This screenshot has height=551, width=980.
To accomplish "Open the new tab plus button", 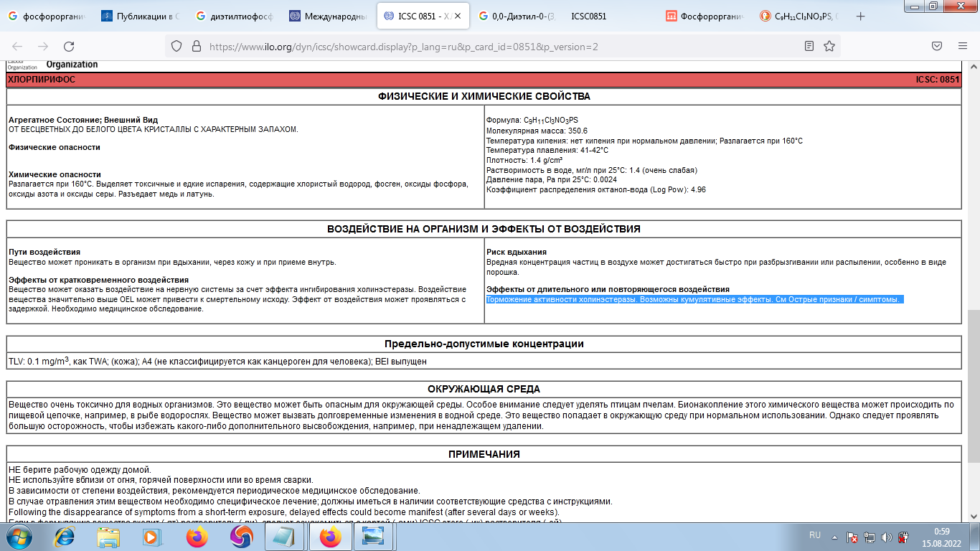I will pyautogui.click(x=861, y=16).
